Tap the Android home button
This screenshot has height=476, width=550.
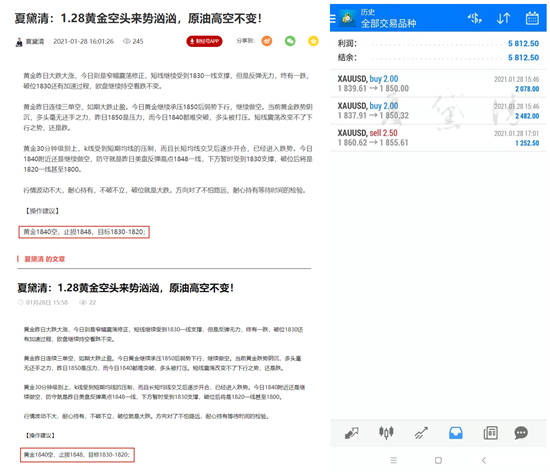click(x=438, y=460)
